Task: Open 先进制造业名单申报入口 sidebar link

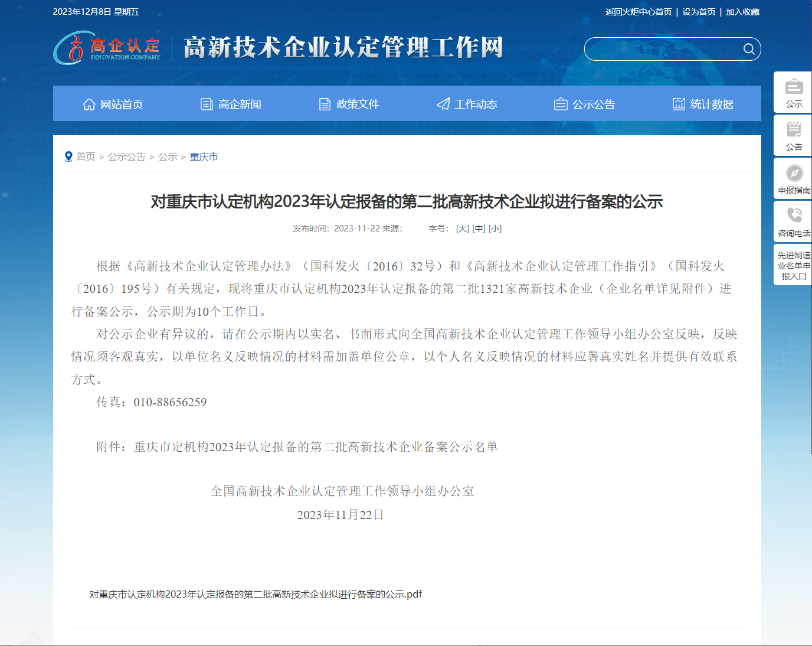Action: click(794, 265)
